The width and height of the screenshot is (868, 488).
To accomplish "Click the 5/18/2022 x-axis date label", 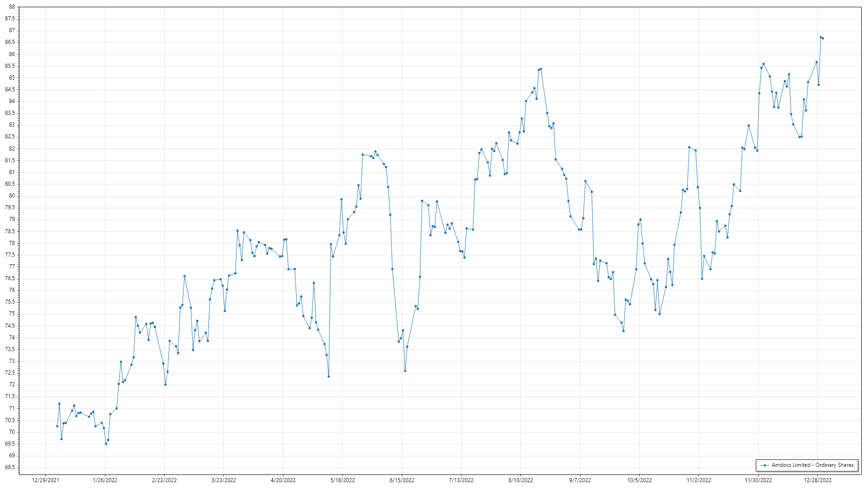I will point(343,480).
